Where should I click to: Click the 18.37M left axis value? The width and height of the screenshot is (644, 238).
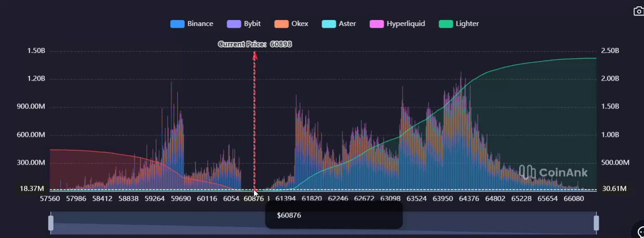(32, 189)
